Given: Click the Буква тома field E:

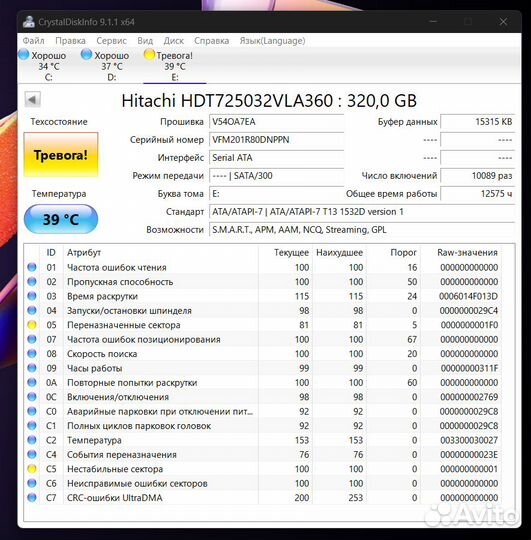Looking at the screenshot, I should tap(277, 194).
